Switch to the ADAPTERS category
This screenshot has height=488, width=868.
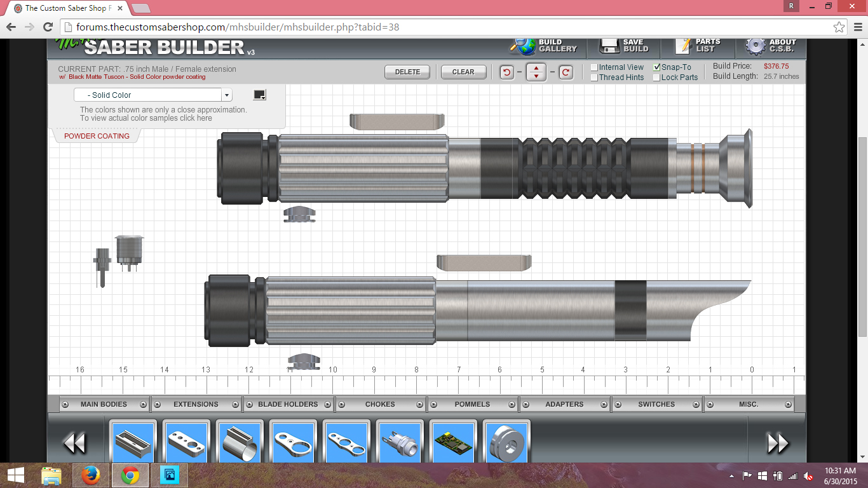[564, 404]
